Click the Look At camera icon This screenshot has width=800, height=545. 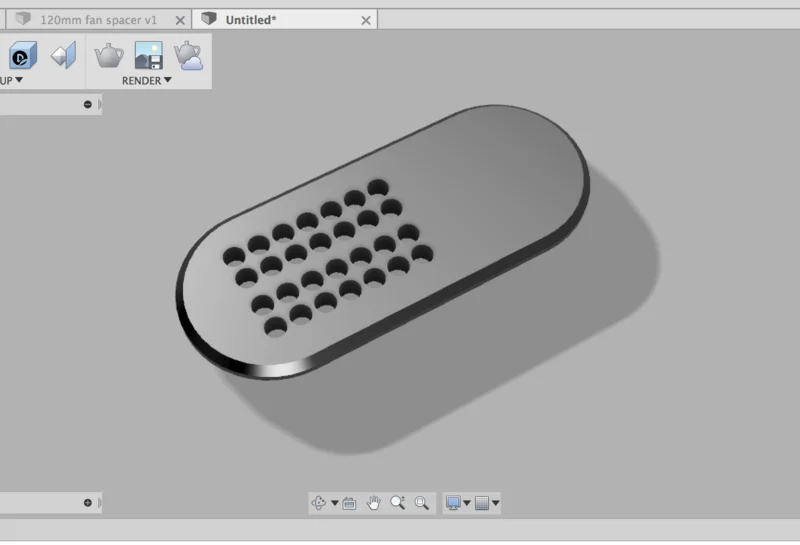click(x=349, y=503)
